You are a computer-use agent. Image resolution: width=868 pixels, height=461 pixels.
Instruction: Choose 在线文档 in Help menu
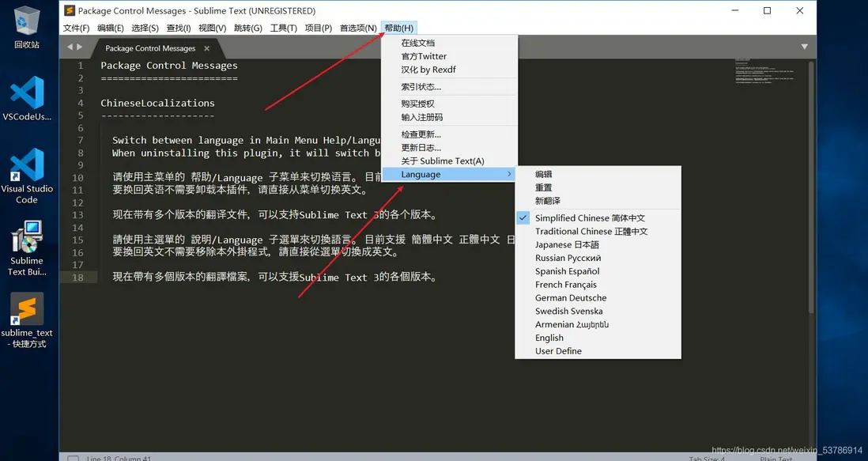pyautogui.click(x=450, y=43)
